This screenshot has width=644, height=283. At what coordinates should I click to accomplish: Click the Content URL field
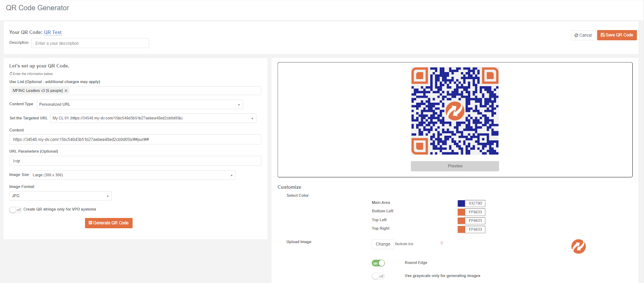pos(135,139)
